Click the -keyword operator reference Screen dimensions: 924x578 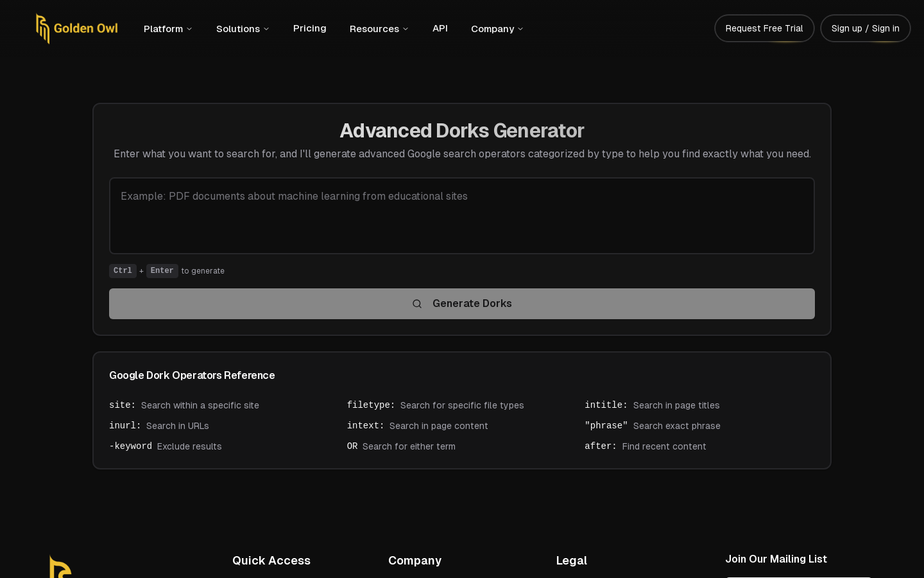pyautogui.click(x=130, y=446)
